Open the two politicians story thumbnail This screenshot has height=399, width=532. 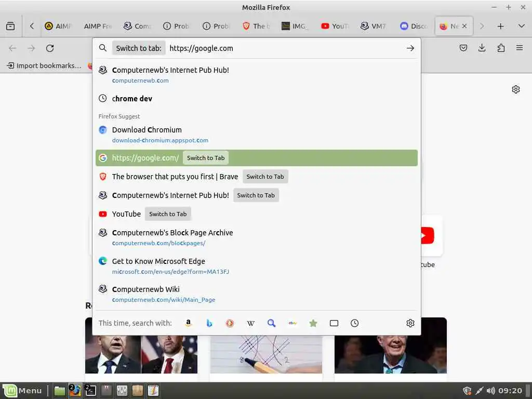(x=141, y=354)
